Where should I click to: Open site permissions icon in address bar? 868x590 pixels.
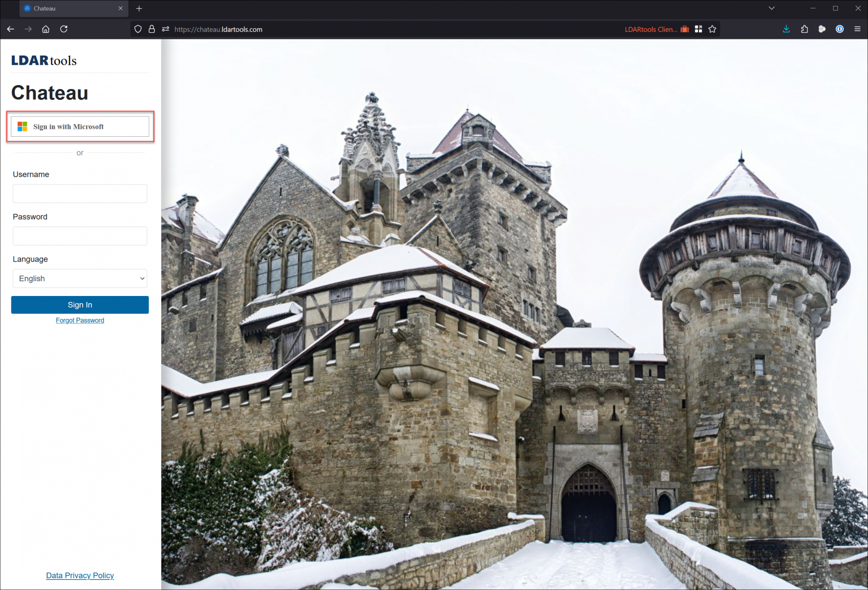(166, 29)
